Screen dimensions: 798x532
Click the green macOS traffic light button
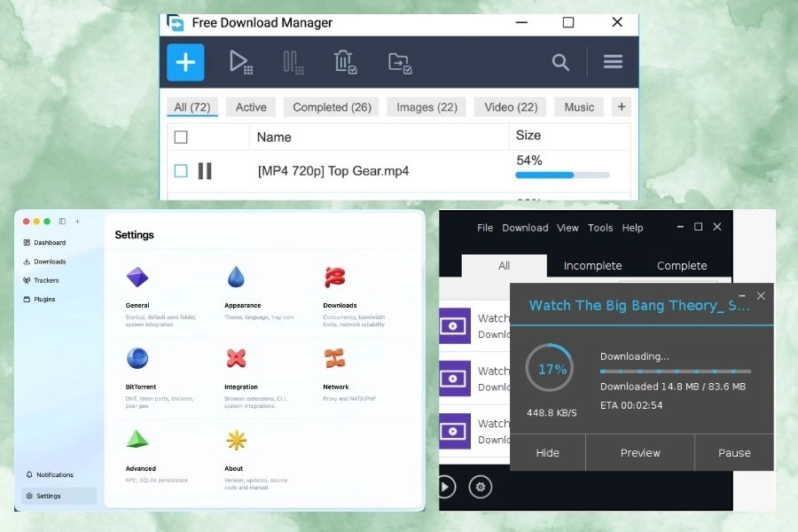47,222
